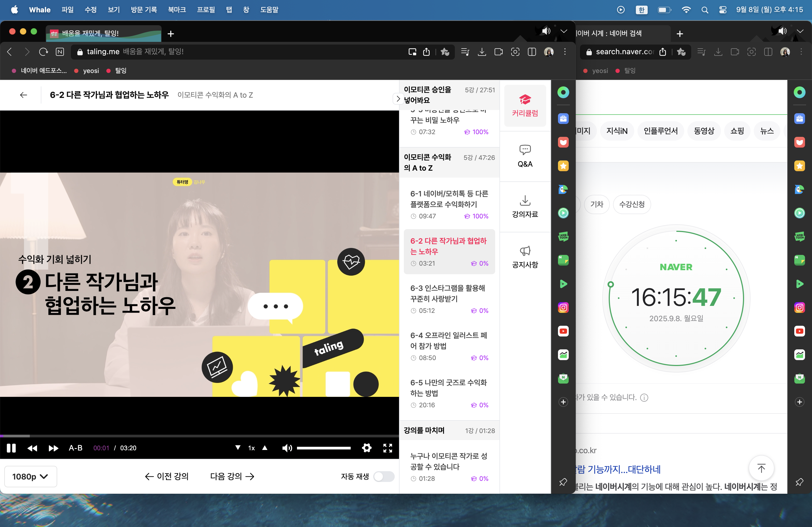The height and width of the screenshot is (527, 812).
Task: Toggle Whale split view icon
Action: pyautogui.click(x=532, y=52)
